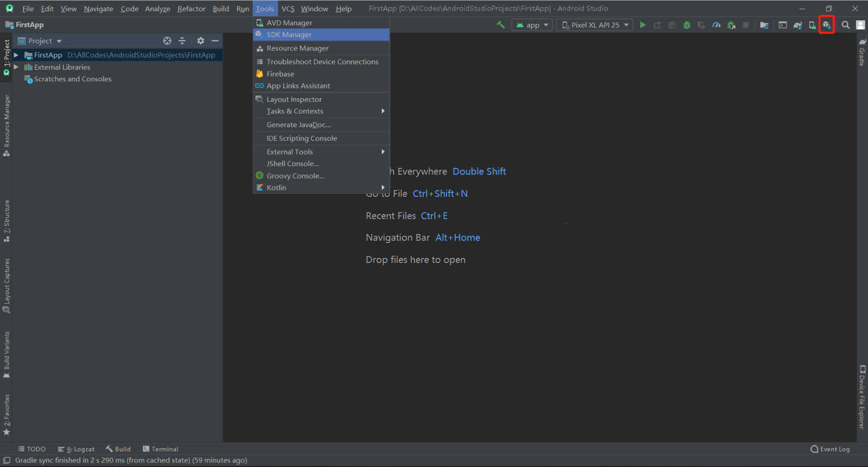Open IDE Scripting Console menu entry
The height and width of the screenshot is (467, 868).
click(x=321, y=138)
